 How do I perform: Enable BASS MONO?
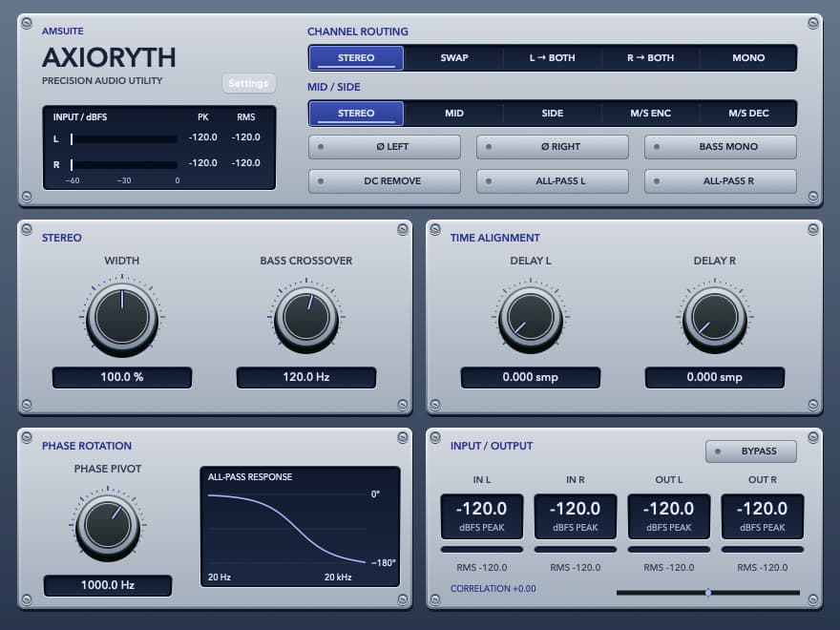click(721, 147)
